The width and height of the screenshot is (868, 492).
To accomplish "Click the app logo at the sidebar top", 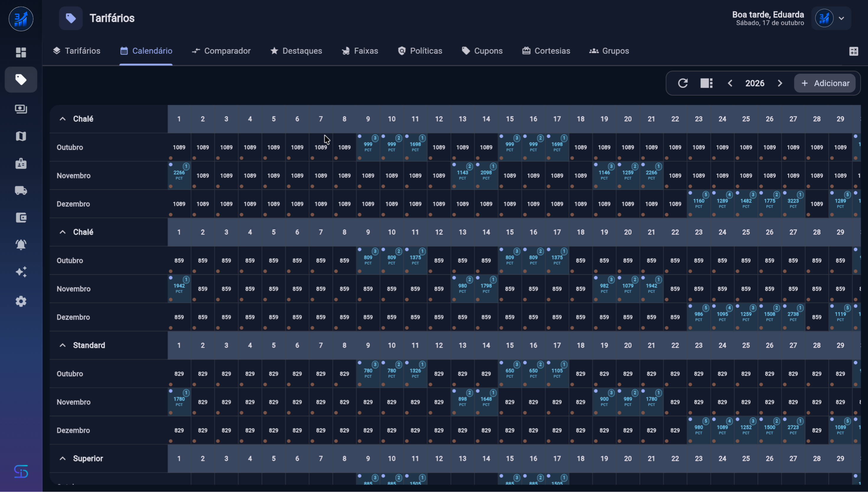I will coord(21,19).
